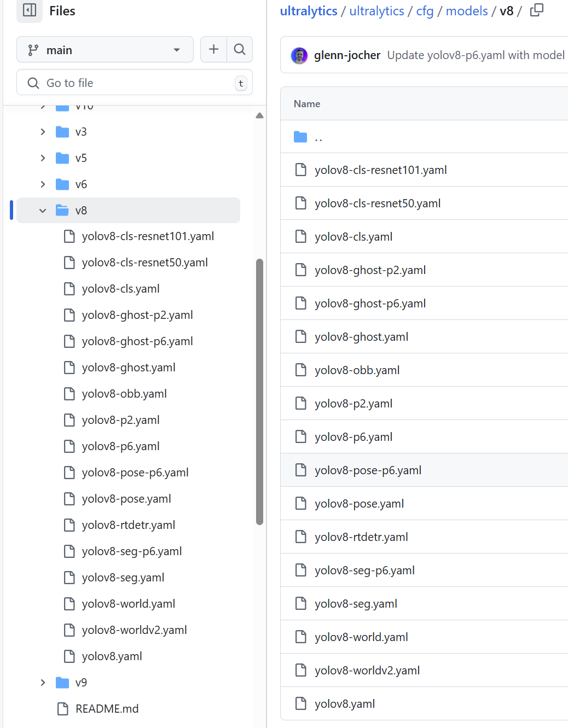This screenshot has height=728, width=568.
Task: Click file icon beside yolov8-rtdetr.yaml in list
Action: point(301,537)
